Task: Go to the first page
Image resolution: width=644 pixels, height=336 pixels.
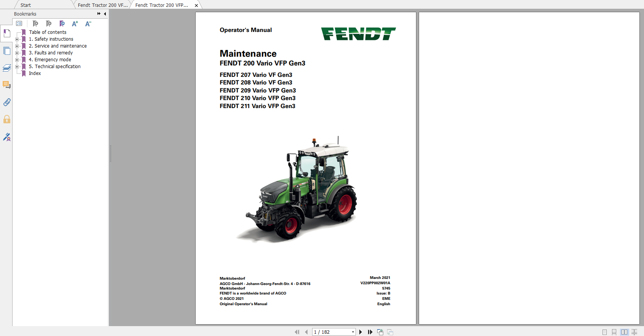Action: coord(297,332)
